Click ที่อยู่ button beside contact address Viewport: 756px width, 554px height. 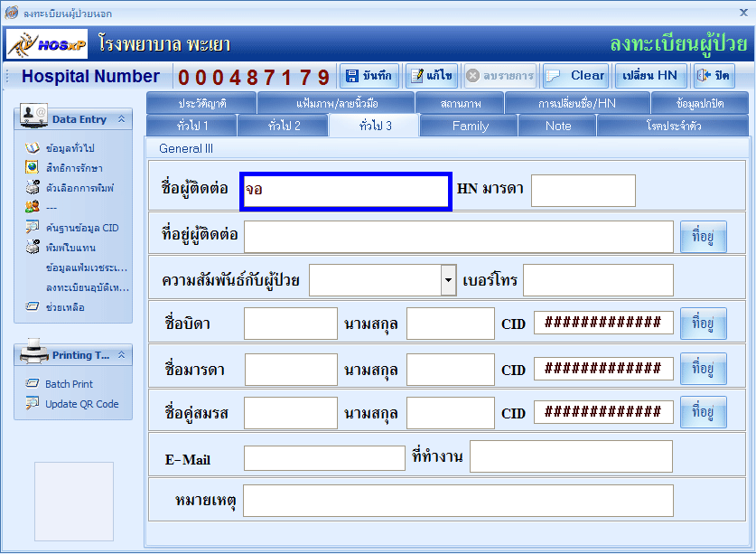tap(703, 237)
